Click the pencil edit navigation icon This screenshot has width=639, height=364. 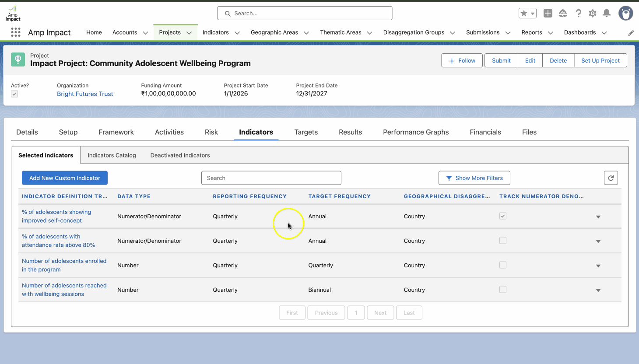pos(631,33)
